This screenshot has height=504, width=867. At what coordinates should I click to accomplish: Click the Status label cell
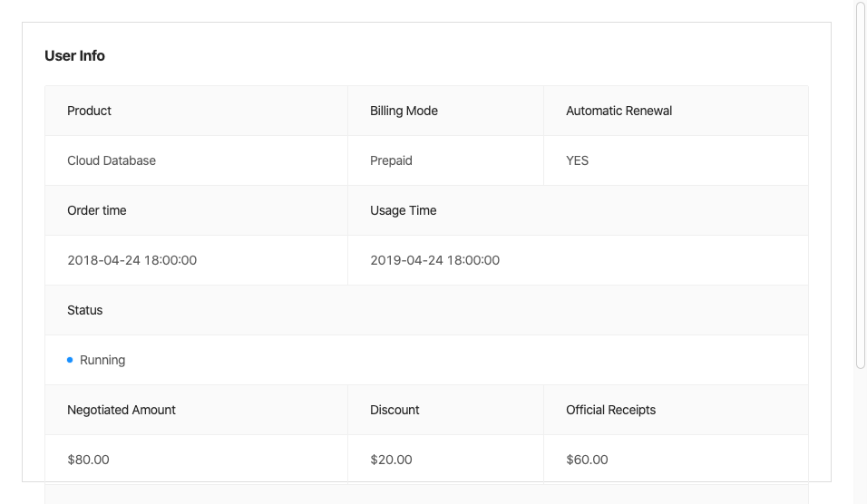click(x=85, y=310)
